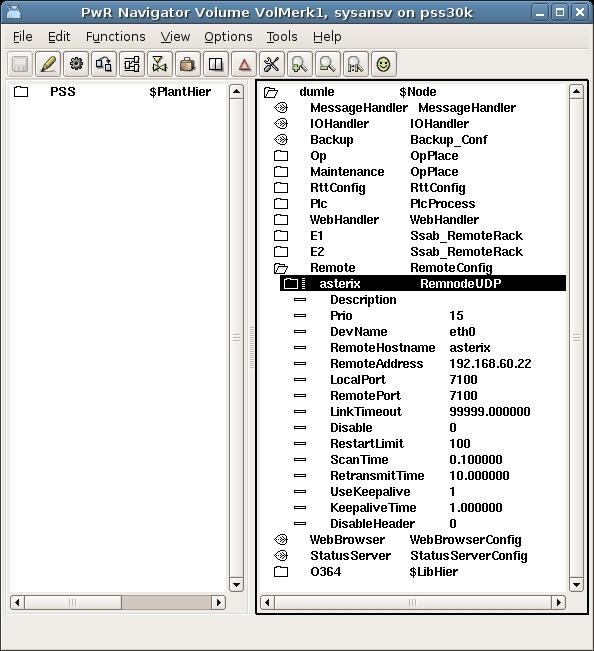
Task: Select the RemoteAddress attribute row
Action: coord(412,364)
